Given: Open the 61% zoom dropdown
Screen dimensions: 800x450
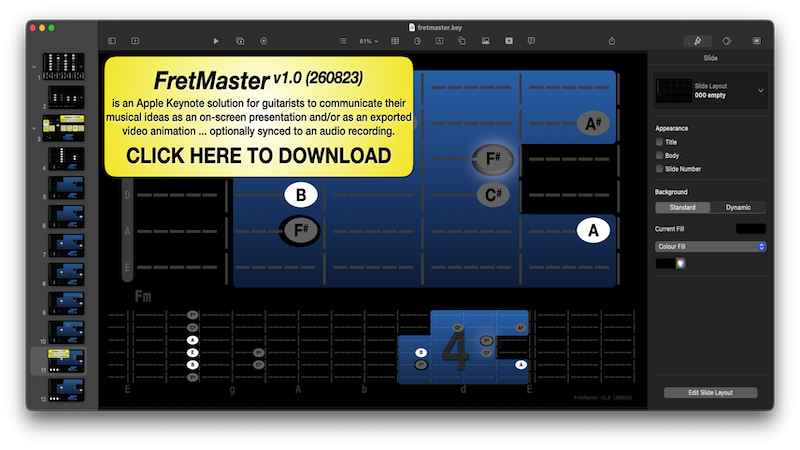Looking at the screenshot, I should pos(368,41).
